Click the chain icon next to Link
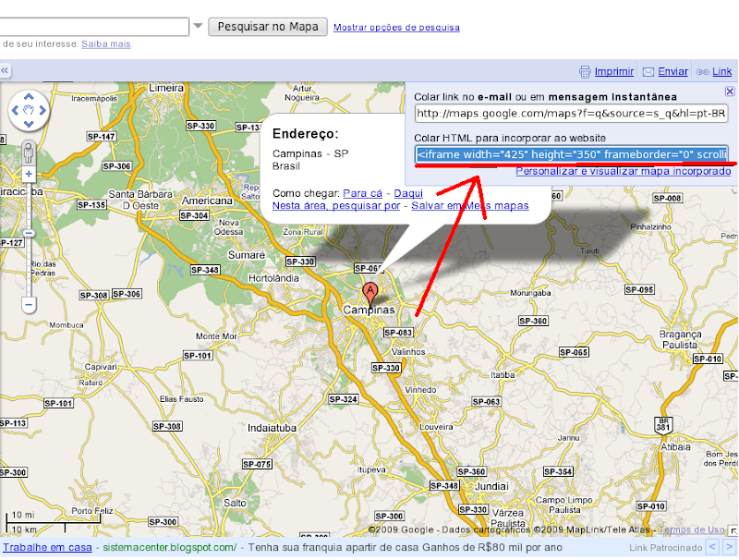 pyautogui.click(x=702, y=72)
